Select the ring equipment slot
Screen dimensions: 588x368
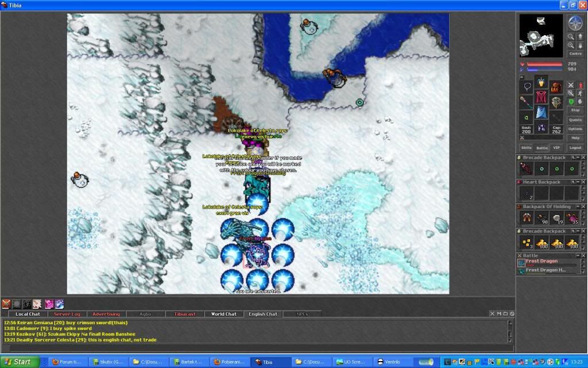pos(527,117)
